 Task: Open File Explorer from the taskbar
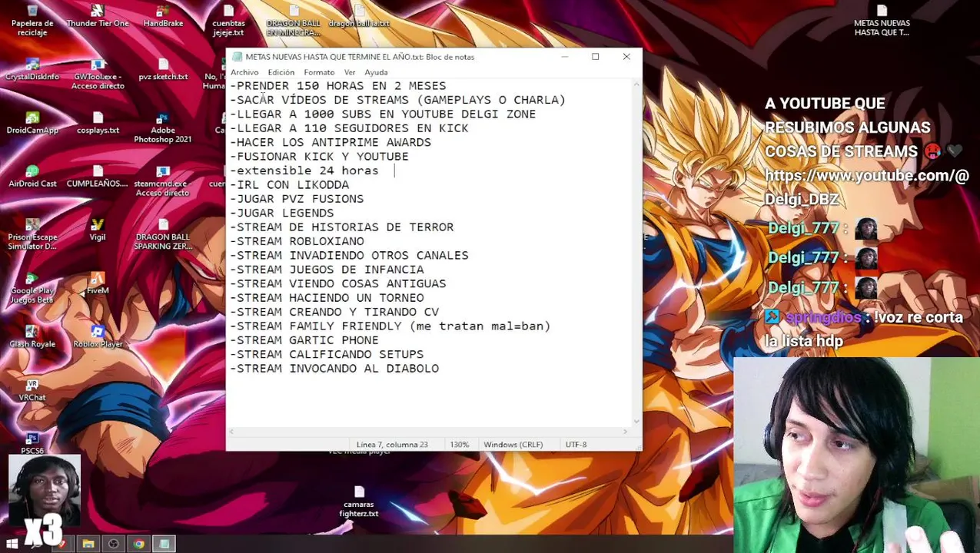coord(88,544)
